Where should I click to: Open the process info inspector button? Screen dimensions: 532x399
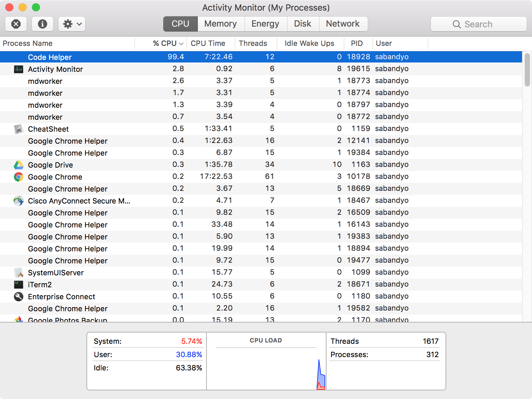click(x=43, y=24)
